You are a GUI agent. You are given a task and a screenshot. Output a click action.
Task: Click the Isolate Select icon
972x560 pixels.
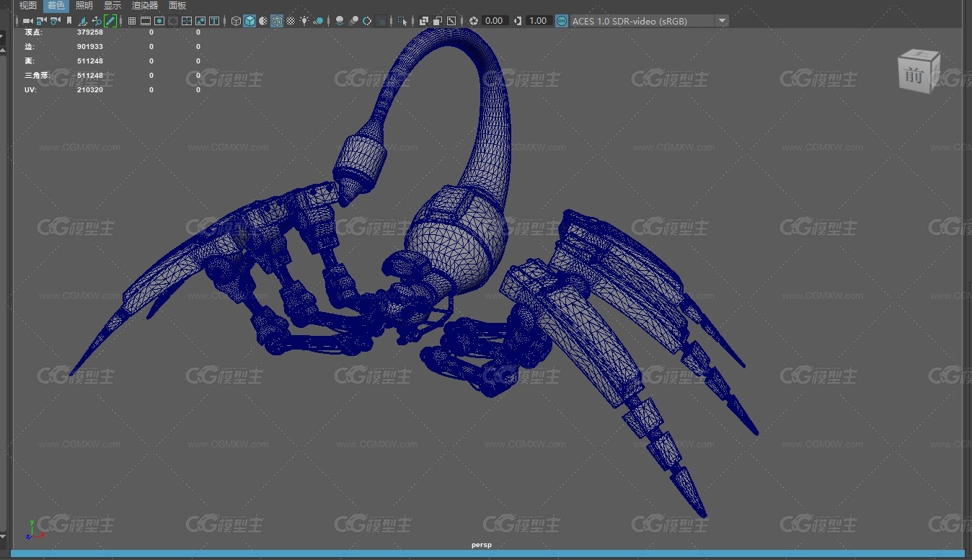pyautogui.click(x=402, y=21)
